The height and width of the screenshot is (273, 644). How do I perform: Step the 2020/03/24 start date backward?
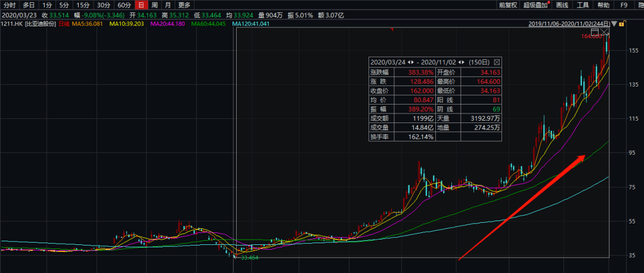(408, 62)
